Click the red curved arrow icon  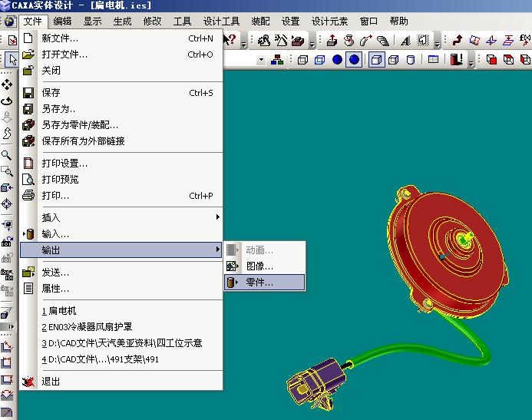point(458,40)
